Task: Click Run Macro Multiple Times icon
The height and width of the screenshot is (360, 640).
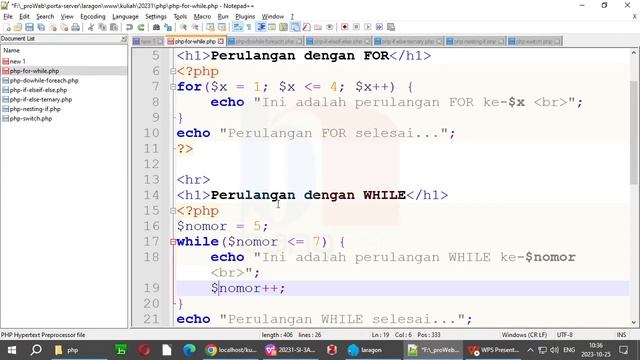Action: [x=379, y=27]
